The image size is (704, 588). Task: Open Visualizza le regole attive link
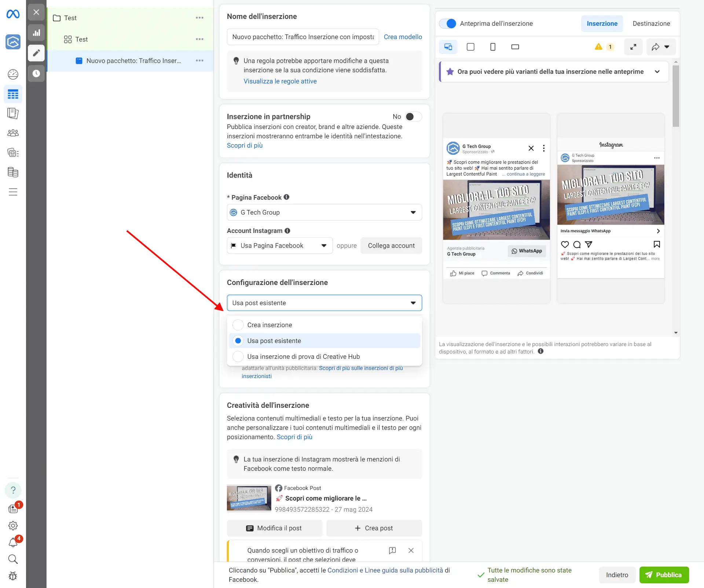280,81
